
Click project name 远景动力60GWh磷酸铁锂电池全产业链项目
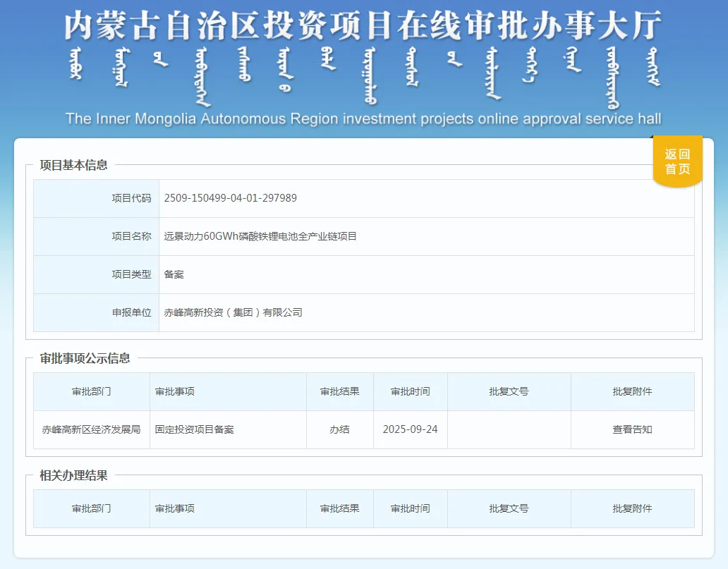pyautogui.click(x=260, y=236)
